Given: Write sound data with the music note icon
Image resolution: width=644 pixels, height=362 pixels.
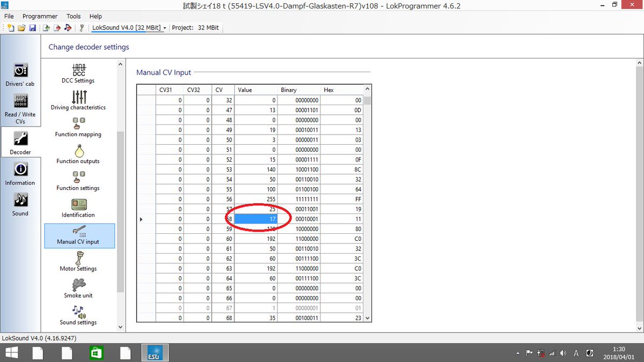Looking at the screenshot, I should point(68,28).
